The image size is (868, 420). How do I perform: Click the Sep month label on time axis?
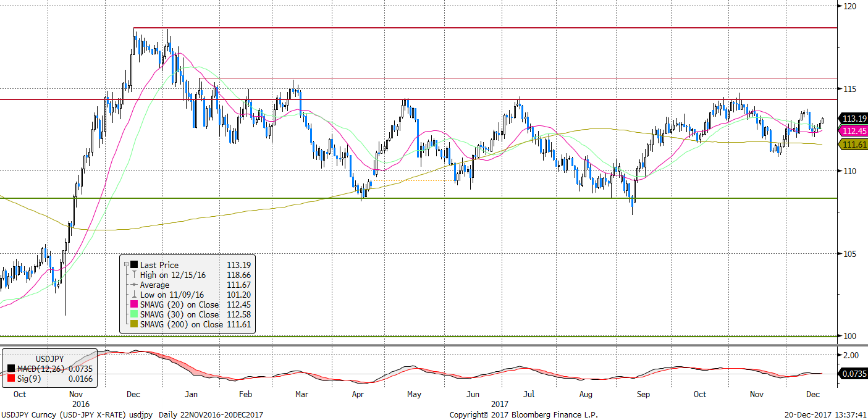(643, 394)
